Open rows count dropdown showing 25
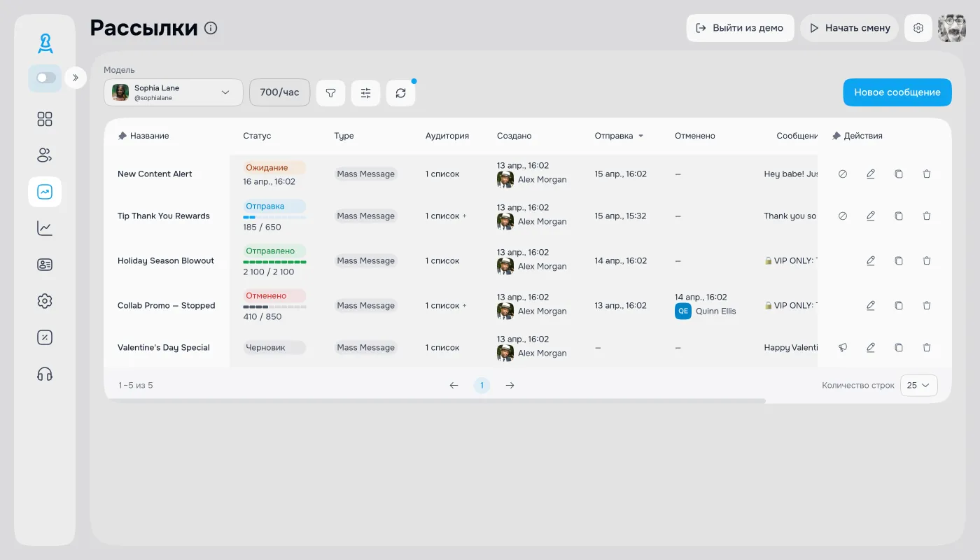Viewport: 980px width, 560px height. click(918, 385)
